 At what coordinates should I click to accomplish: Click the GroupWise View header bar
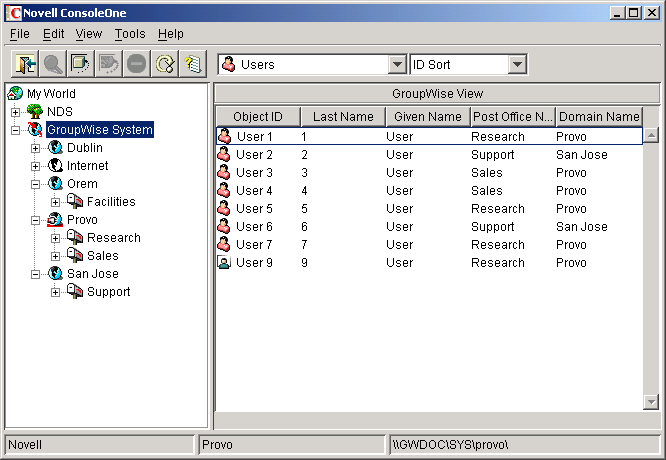437,93
